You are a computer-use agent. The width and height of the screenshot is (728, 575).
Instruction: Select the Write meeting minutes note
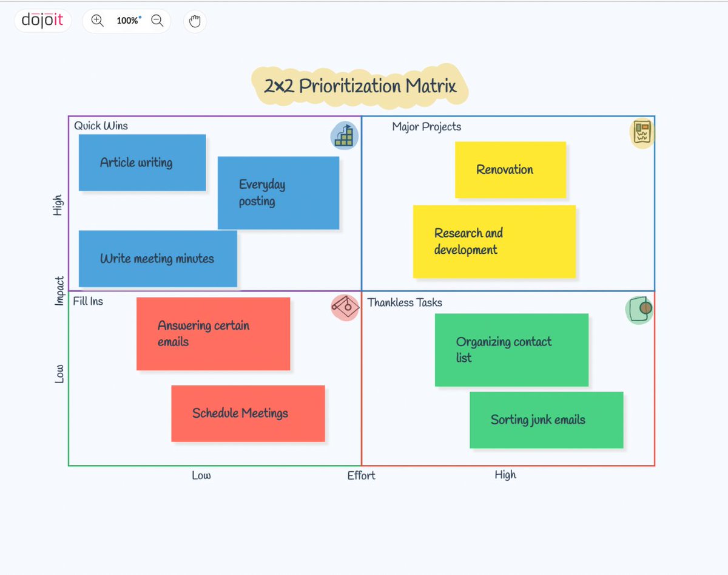point(158,259)
